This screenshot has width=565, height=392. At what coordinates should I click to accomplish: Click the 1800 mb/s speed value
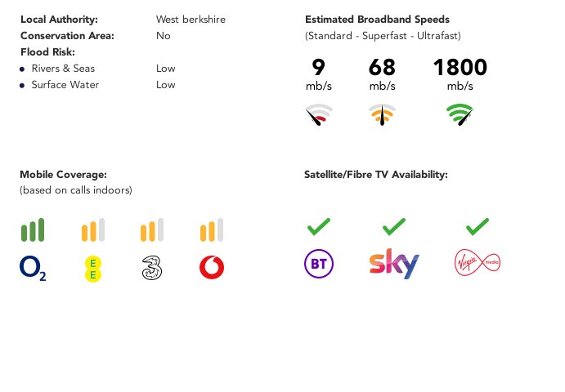click(x=460, y=74)
